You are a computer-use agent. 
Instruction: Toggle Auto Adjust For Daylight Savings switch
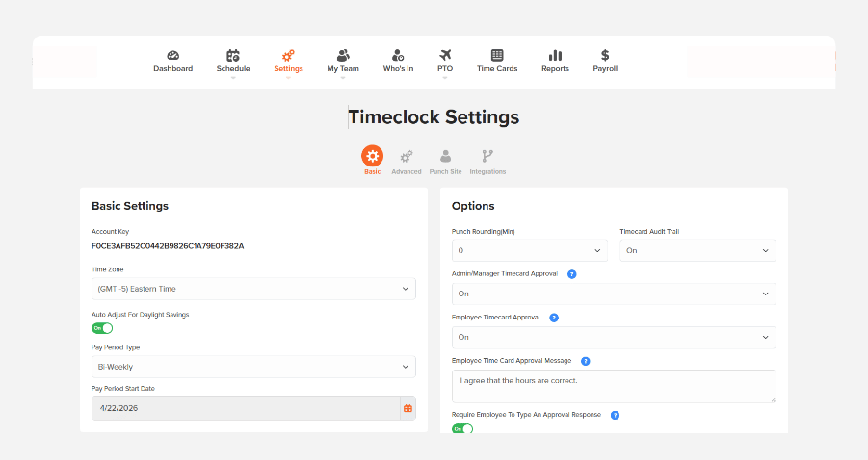tap(102, 328)
